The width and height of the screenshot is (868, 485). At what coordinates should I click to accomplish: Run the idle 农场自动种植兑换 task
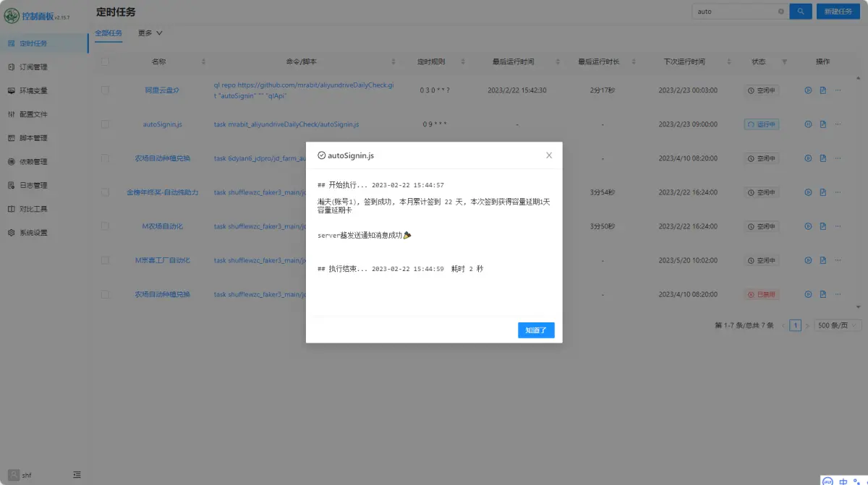809,158
